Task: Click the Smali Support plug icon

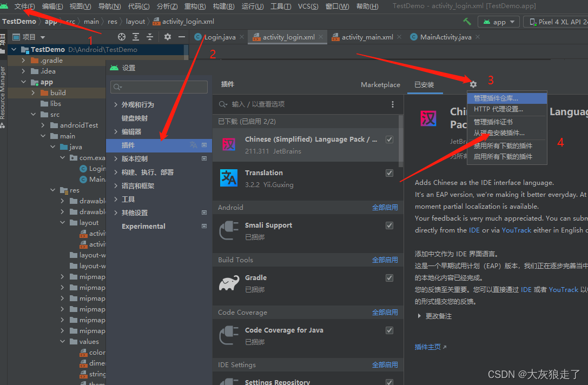Action: pos(229,230)
